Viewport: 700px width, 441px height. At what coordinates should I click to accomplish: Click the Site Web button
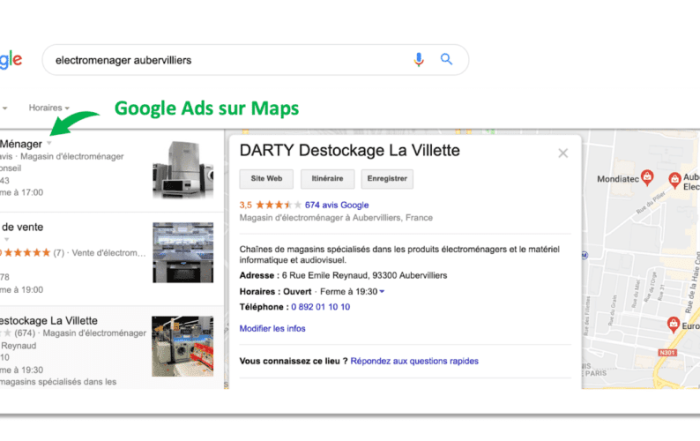coord(267,179)
